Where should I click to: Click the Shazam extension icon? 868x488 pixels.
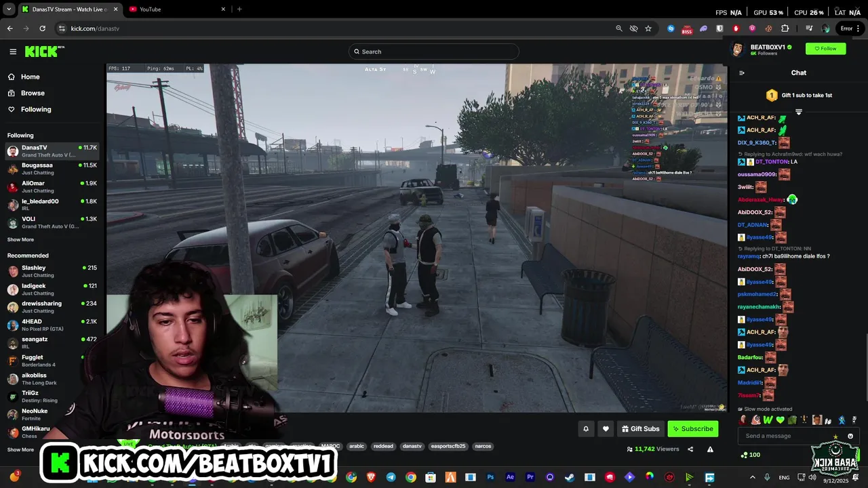[671, 28]
